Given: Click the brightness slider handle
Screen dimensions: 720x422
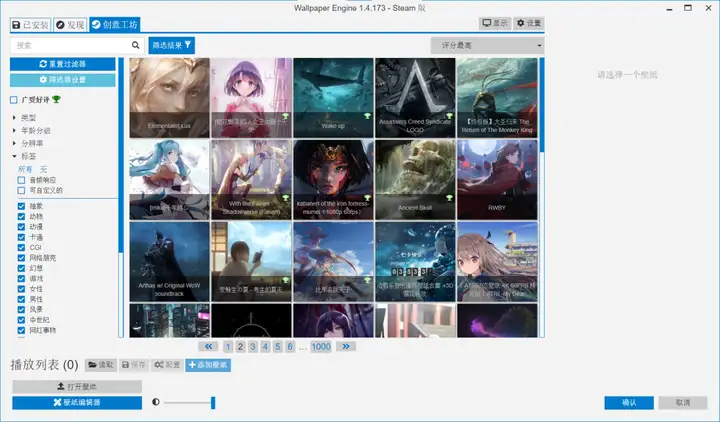Looking at the screenshot, I should (x=213, y=403).
